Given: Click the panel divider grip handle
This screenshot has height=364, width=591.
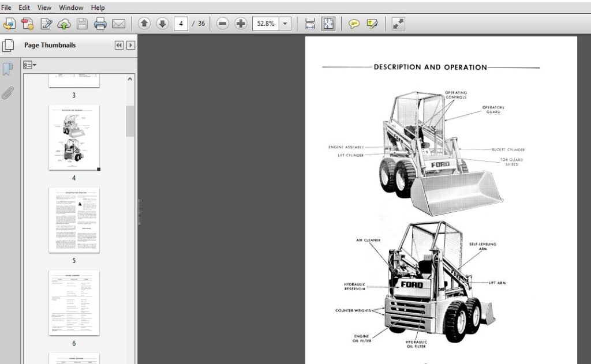Looking at the screenshot, I should click(139, 212).
